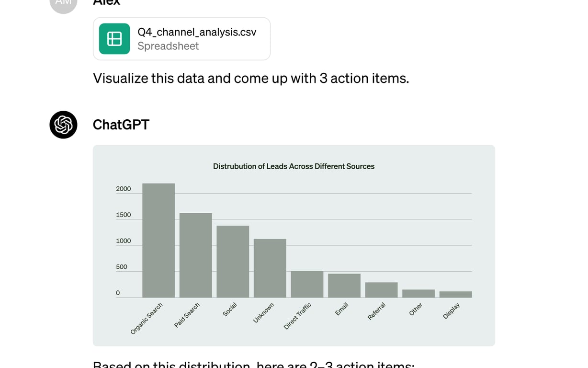Select the Email bar in the chart
The width and height of the screenshot is (588, 368).
click(344, 285)
